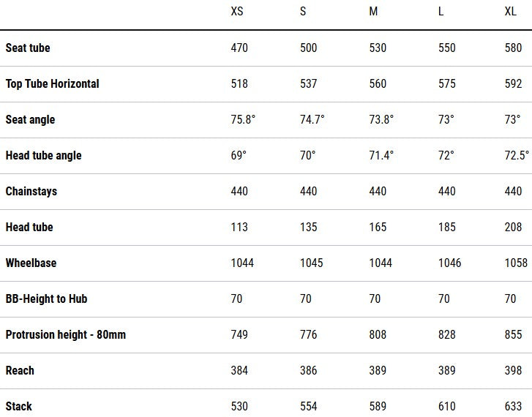Image resolution: width=532 pixels, height=417 pixels.
Task: Select the BB-Height to Hub label
Action: pyautogui.click(x=47, y=298)
